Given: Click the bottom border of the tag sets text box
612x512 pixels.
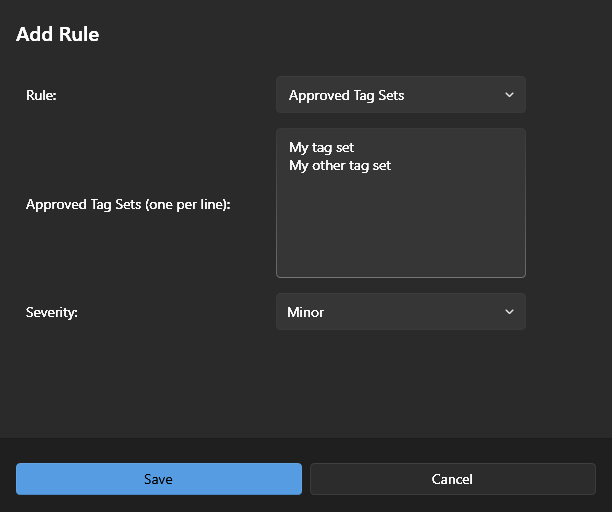Looking at the screenshot, I should click(x=400, y=277).
